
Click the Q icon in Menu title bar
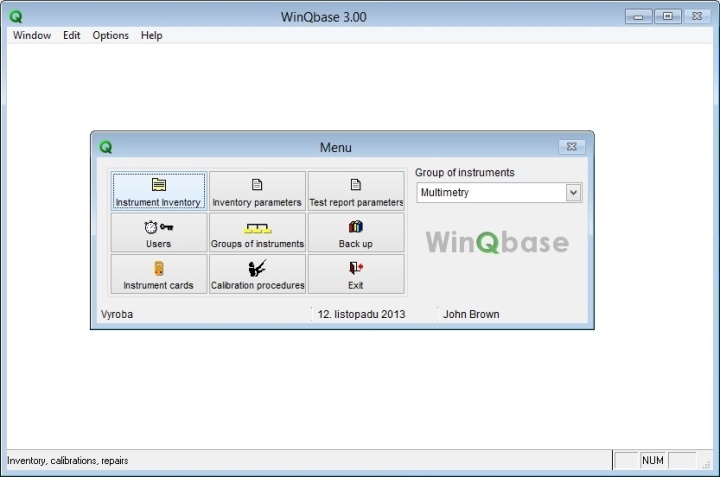106,147
